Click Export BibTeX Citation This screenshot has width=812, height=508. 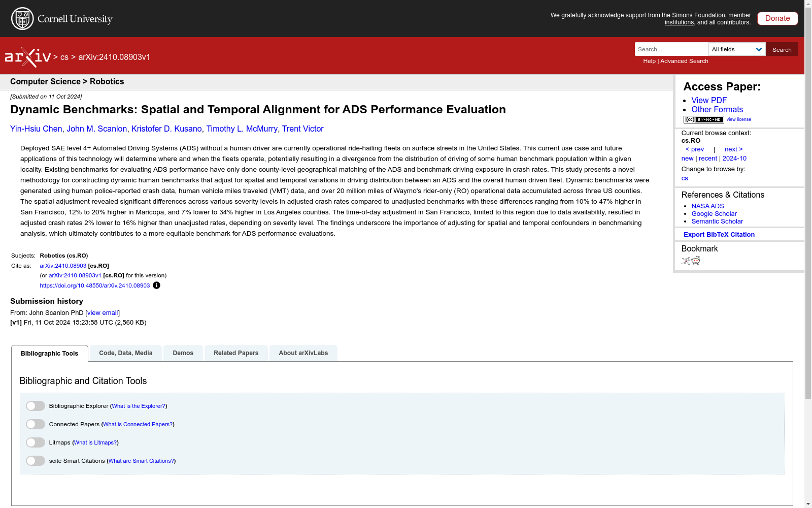(719, 235)
